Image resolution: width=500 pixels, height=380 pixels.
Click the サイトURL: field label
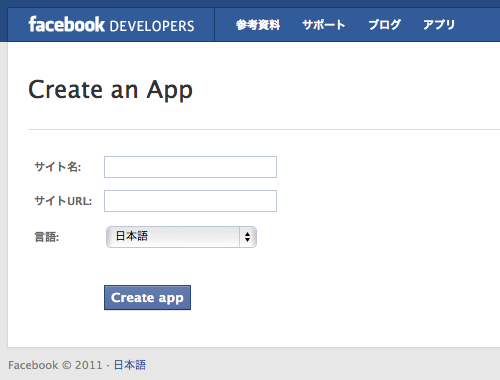pyautogui.click(x=63, y=201)
